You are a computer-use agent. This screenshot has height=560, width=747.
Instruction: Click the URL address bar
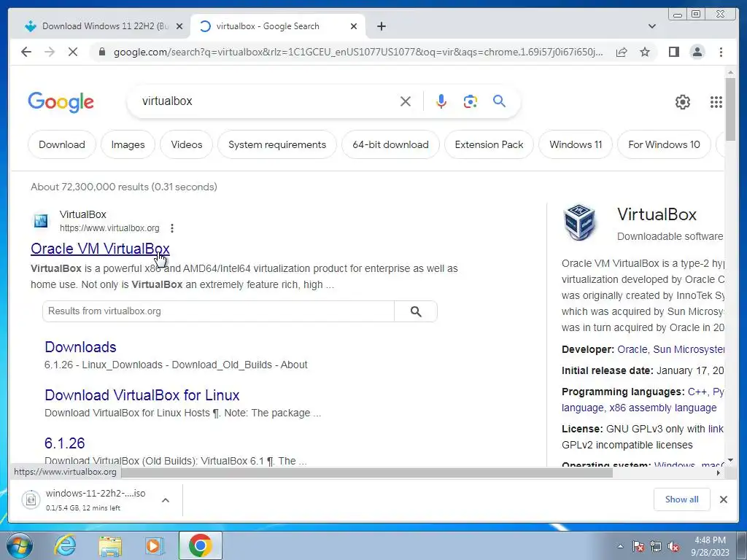[357, 52]
